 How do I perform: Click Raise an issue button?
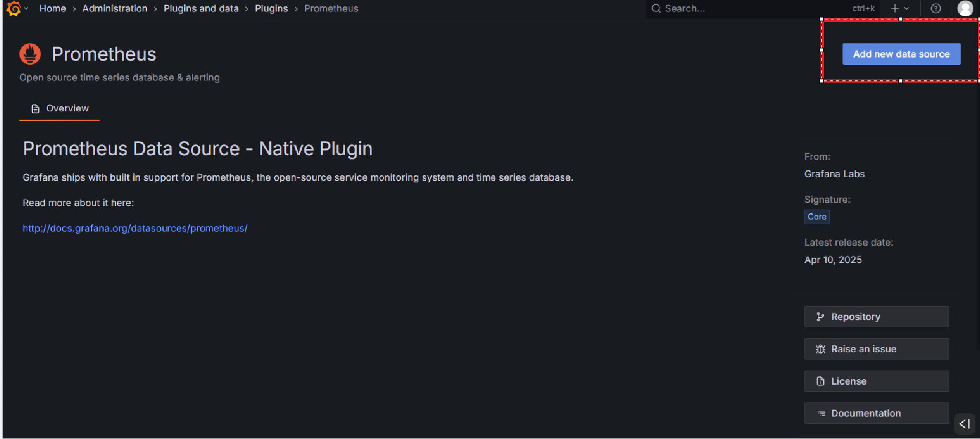click(876, 349)
